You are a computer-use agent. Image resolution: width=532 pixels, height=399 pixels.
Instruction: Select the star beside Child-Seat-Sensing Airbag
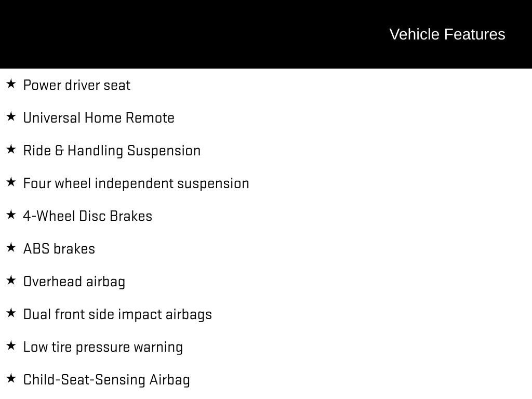tap(11, 378)
